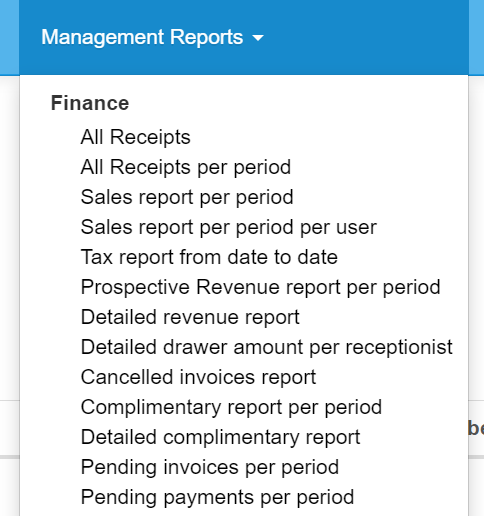Select Cancelled invoices report
484x516 pixels.
(x=198, y=377)
